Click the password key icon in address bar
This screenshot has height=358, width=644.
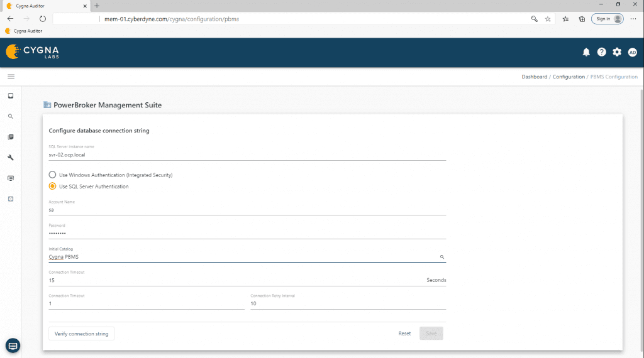[535, 19]
